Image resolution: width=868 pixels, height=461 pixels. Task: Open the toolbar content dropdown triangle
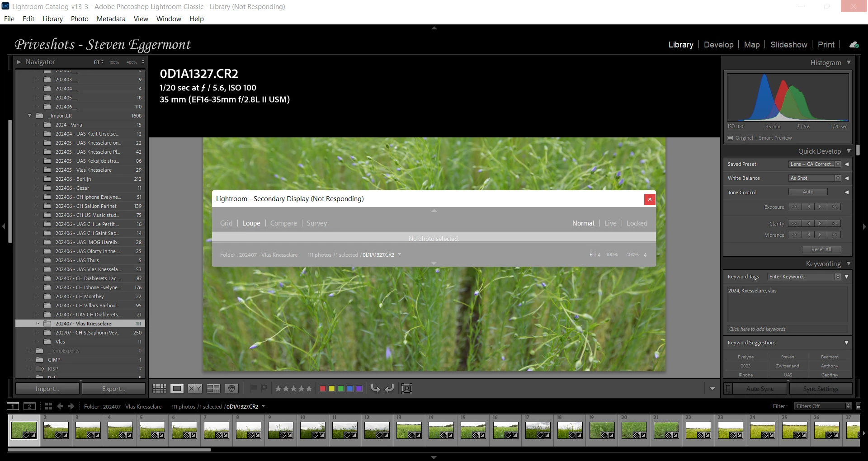pyautogui.click(x=712, y=389)
